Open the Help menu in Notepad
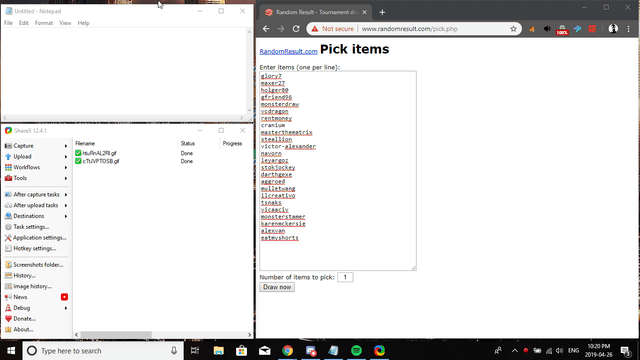 [83, 23]
